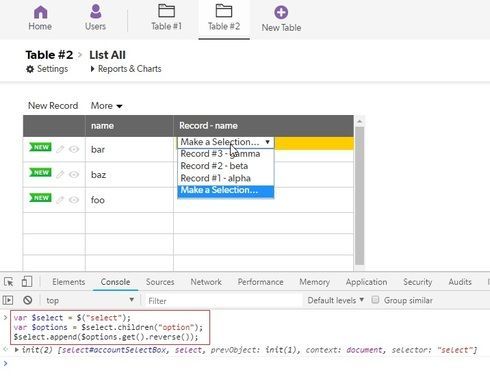Select the foo name cell
This screenshot has height=384, width=490.
[129, 200]
